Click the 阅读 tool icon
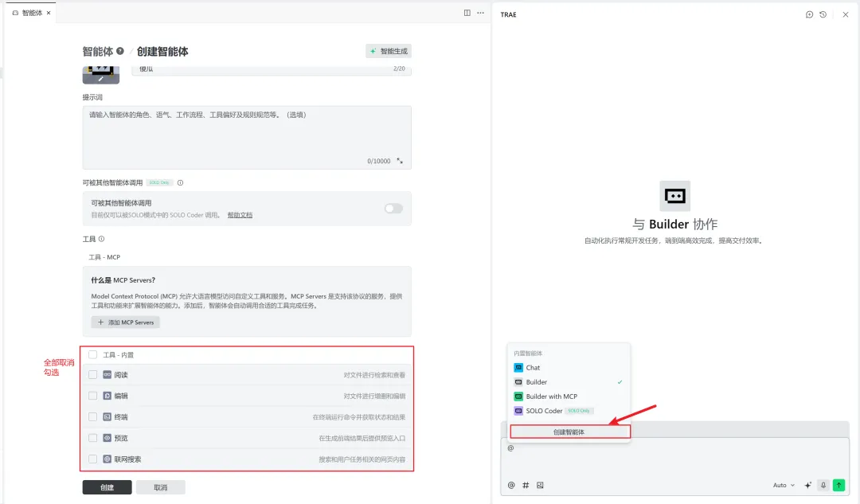Image resolution: width=860 pixels, height=504 pixels. [107, 374]
